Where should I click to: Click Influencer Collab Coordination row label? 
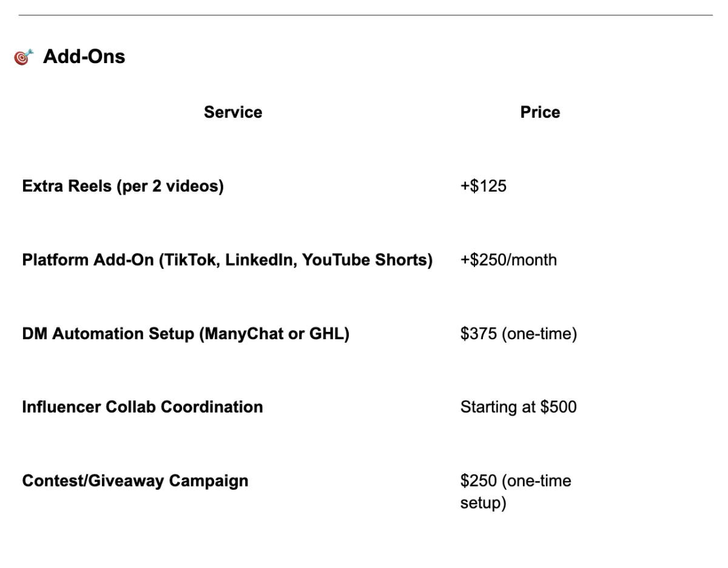(x=143, y=407)
